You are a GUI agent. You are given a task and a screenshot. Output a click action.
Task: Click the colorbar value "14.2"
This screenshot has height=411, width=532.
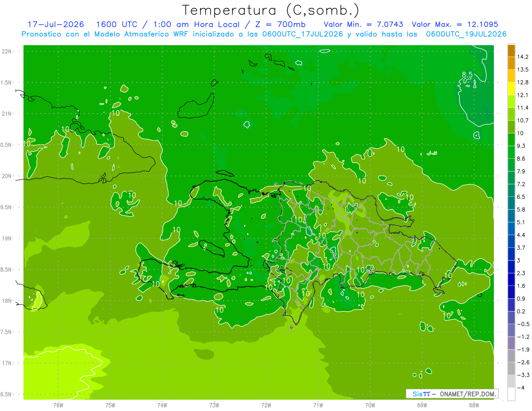pos(523,57)
